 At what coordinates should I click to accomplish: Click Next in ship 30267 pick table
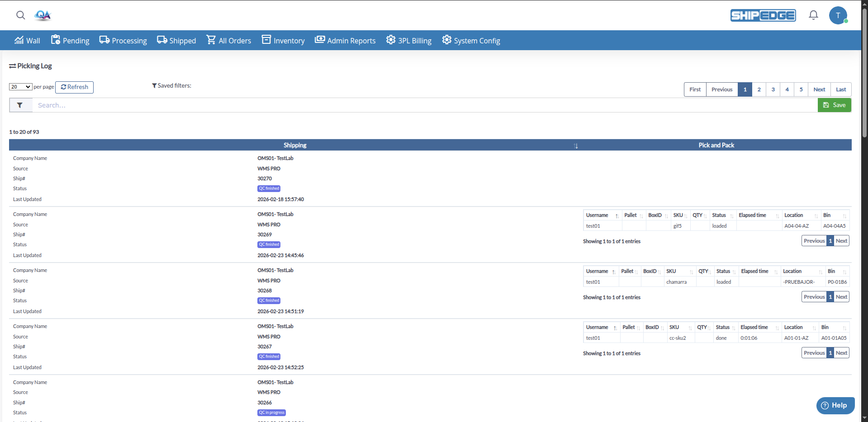point(841,353)
